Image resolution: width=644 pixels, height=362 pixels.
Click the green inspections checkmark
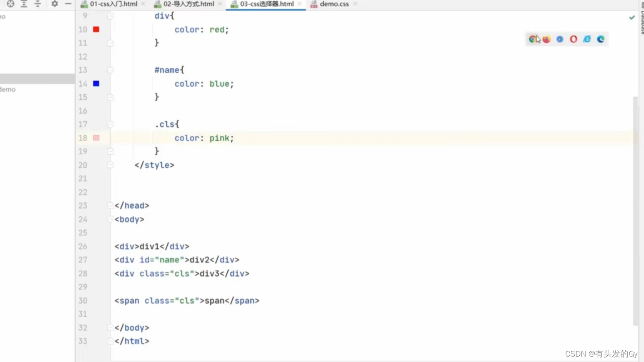[631, 18]
